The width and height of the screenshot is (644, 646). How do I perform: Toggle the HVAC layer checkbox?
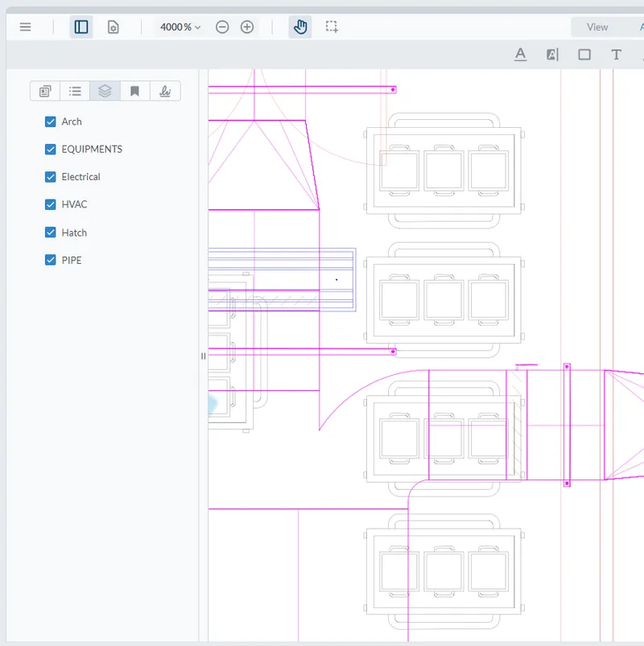[51, 204]
